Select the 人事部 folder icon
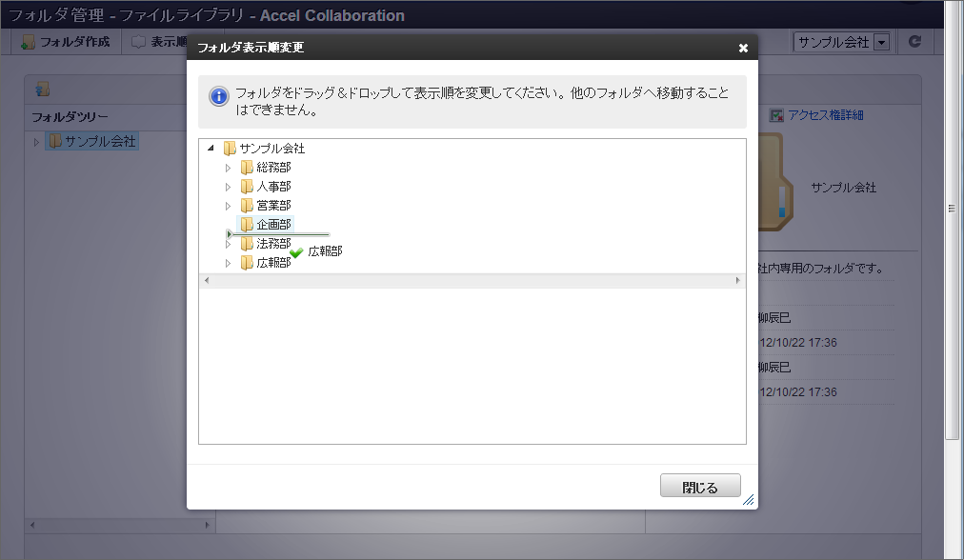 click(x=247, y=187)
